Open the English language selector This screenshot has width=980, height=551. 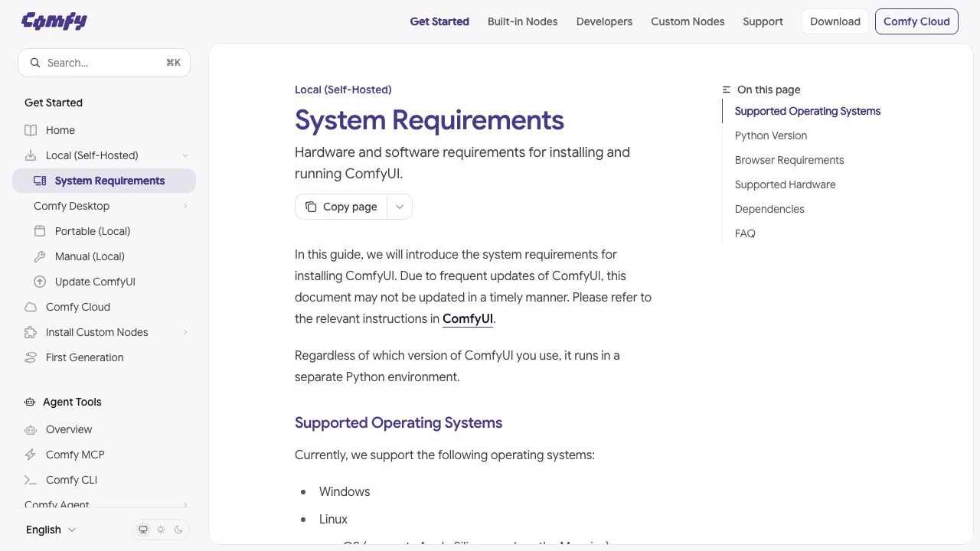tap(51, 530)
